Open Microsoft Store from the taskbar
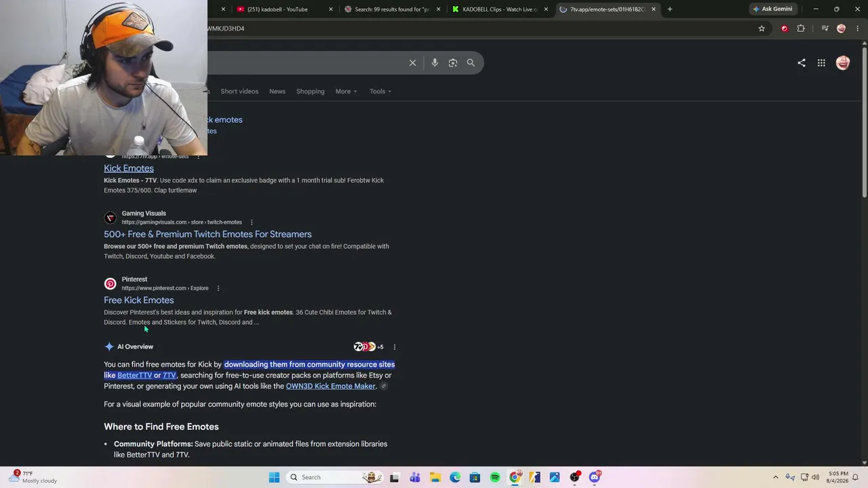 pyautogui.click(x=475, y=477)
